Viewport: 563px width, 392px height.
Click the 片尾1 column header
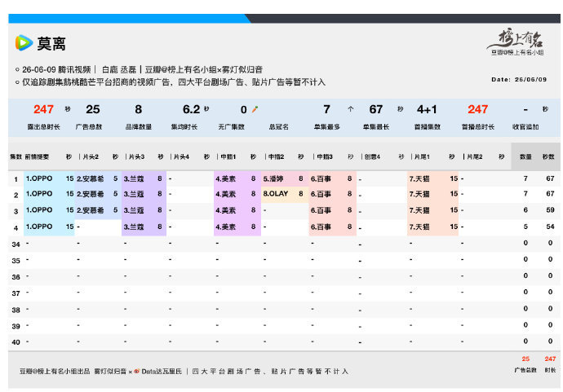(x=422, y=156)
